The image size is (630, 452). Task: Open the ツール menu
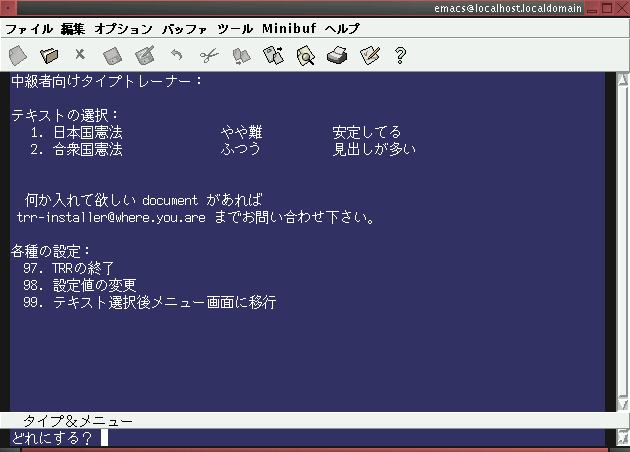(x=235, y=29)
